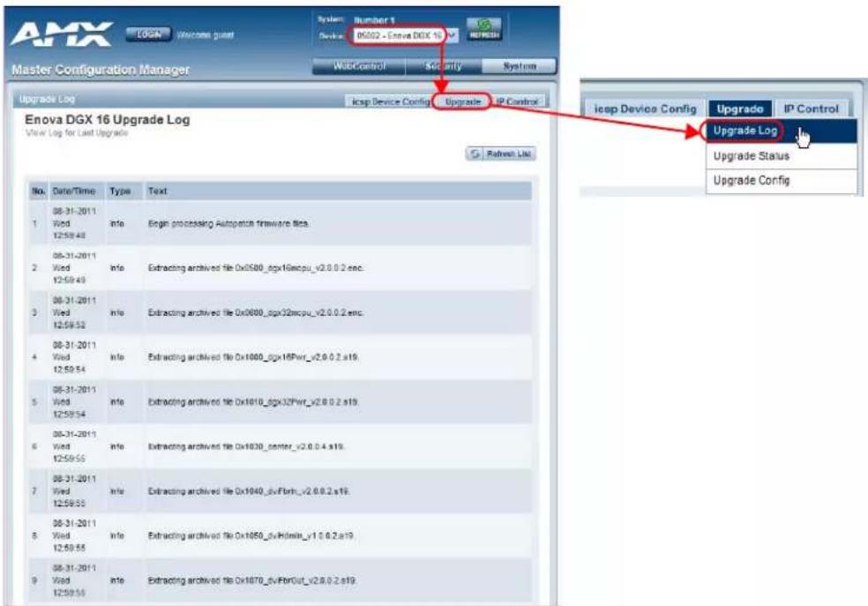
Task: Click log text containing 0x1030_center
Action: tap(246, 446)
